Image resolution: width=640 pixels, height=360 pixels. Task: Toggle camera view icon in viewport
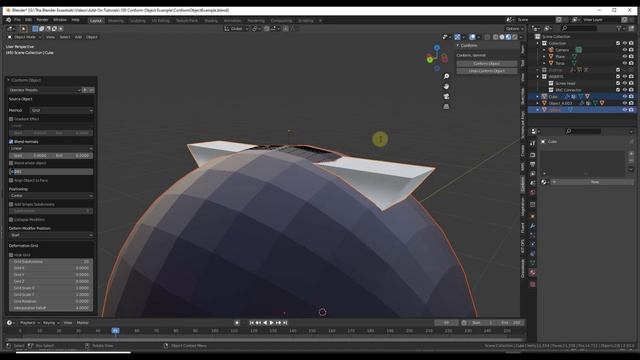coord(446,96)
